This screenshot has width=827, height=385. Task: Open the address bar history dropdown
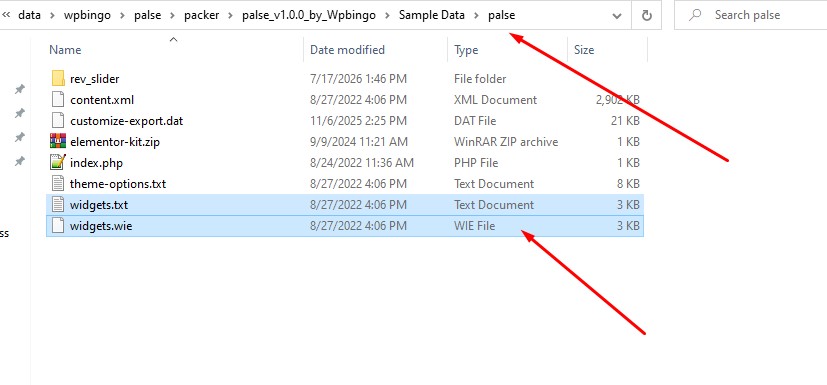pos(617,15)
